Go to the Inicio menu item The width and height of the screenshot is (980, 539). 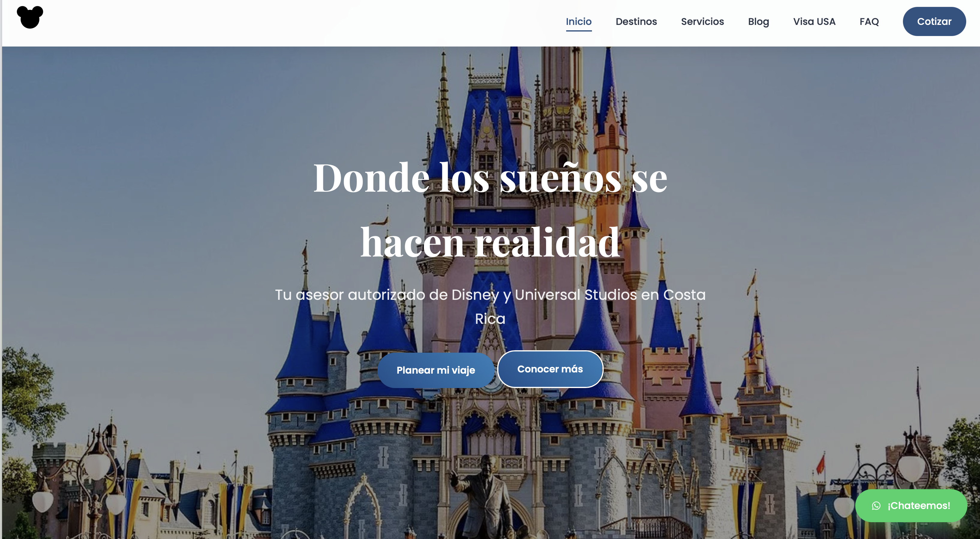tap(579, 22)
